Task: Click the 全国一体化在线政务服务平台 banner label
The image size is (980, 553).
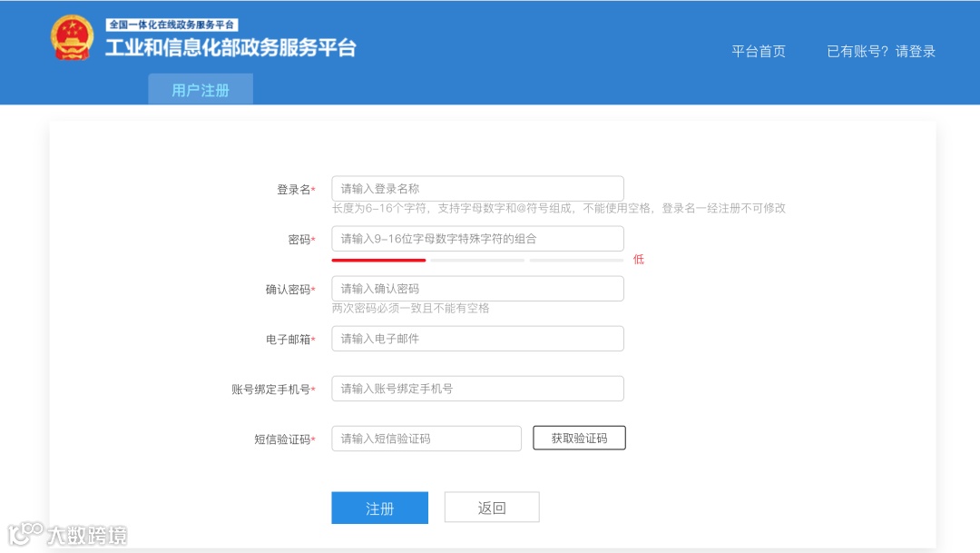Action: pyautogui.click(x=171, y=25)
